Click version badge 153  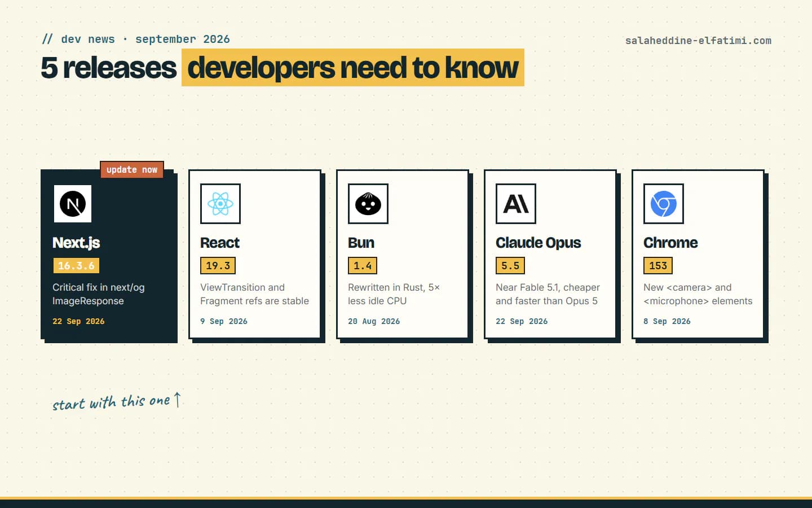(x=658, y=266)
